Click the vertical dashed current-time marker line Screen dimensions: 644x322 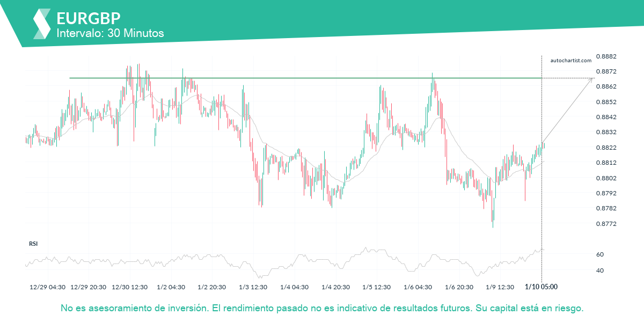point(541,169)
